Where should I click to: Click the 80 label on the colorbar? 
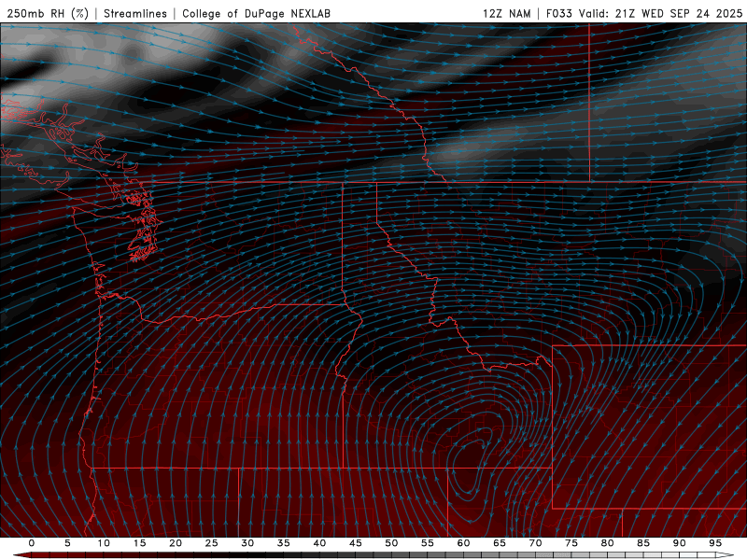(x=608, y=543)
